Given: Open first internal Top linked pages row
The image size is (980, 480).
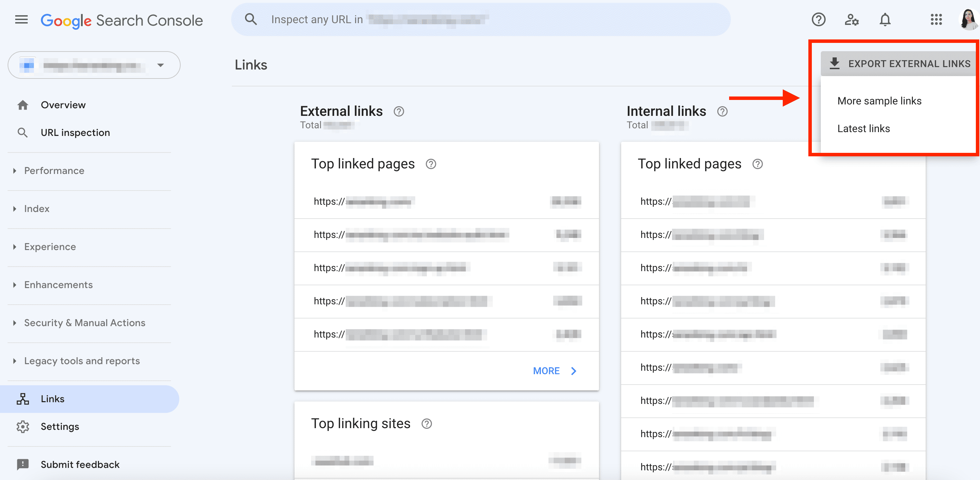Looking at the screenshot, I should (773, 201).
